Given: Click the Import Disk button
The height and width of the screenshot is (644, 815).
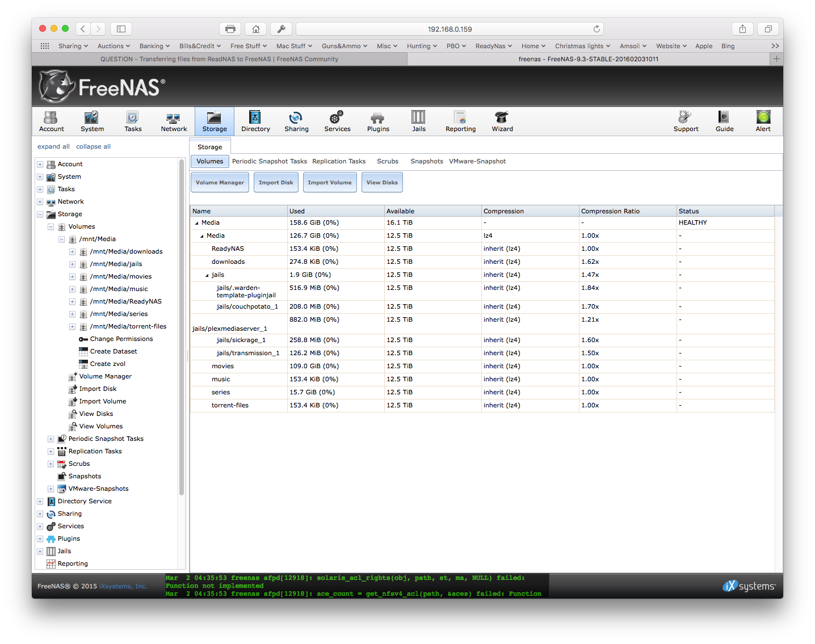Looking at the screenshot, I should (x=276, y=182).
